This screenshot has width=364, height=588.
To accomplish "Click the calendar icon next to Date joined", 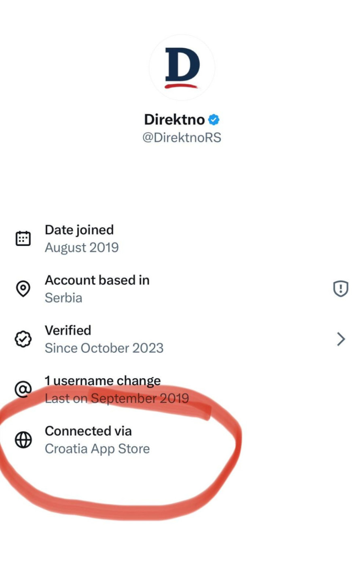I will click(23, 239).
